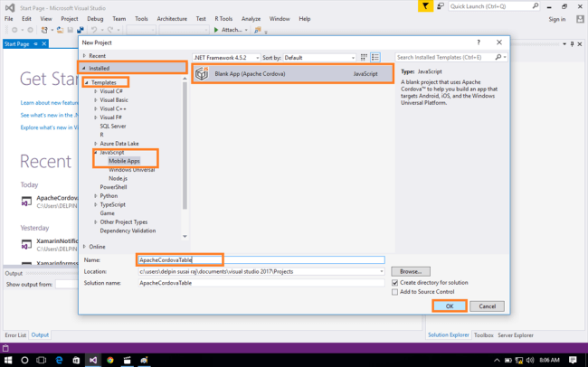Click OK to create the project
588x367 pixels.
[450, 306]
